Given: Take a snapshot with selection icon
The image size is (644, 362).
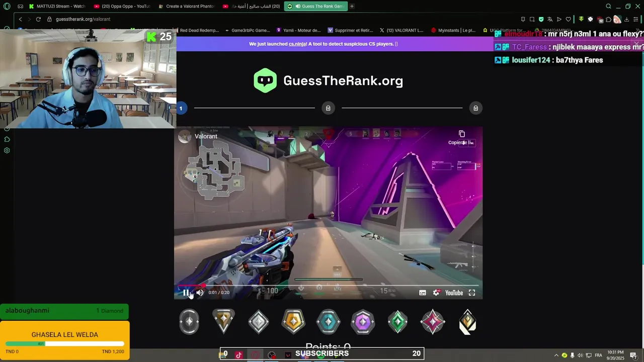Looking at the screenshot, I should (x=532, y=19).
